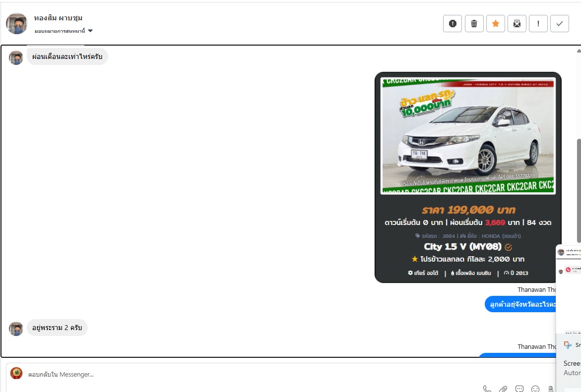This screenshot has height=392, width=581.
Task: Click the baht payment request icon
Action: click(x=551, y=389)
